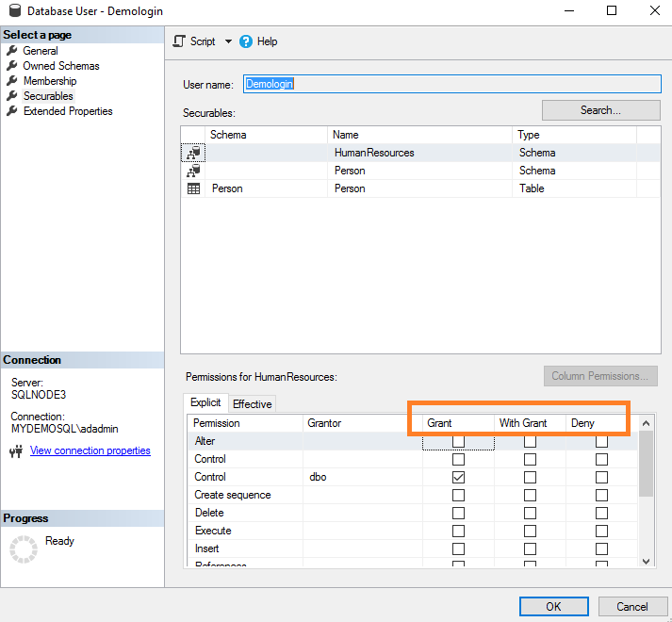
Task: Click the wrench icon beside General page
Action: pos(12,51)
